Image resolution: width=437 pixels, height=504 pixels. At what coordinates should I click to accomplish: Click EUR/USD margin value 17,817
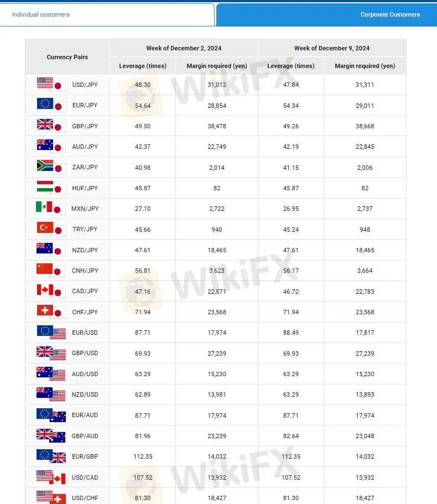(365, 332)
